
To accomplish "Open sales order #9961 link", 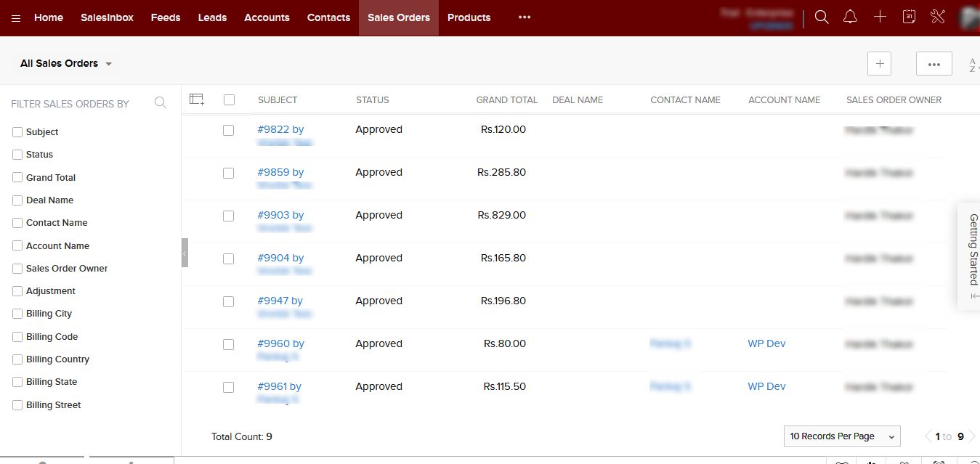I will [279, 386].
